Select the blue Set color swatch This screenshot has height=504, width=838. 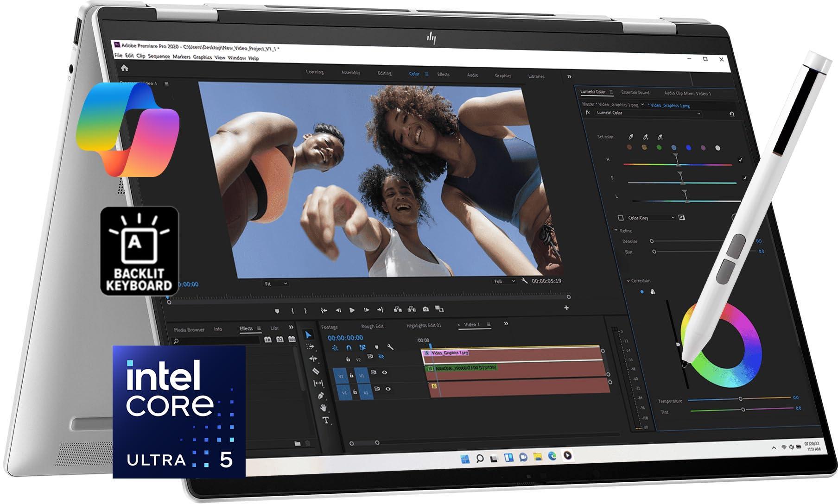pyautogui.click(x=688, y=148)
